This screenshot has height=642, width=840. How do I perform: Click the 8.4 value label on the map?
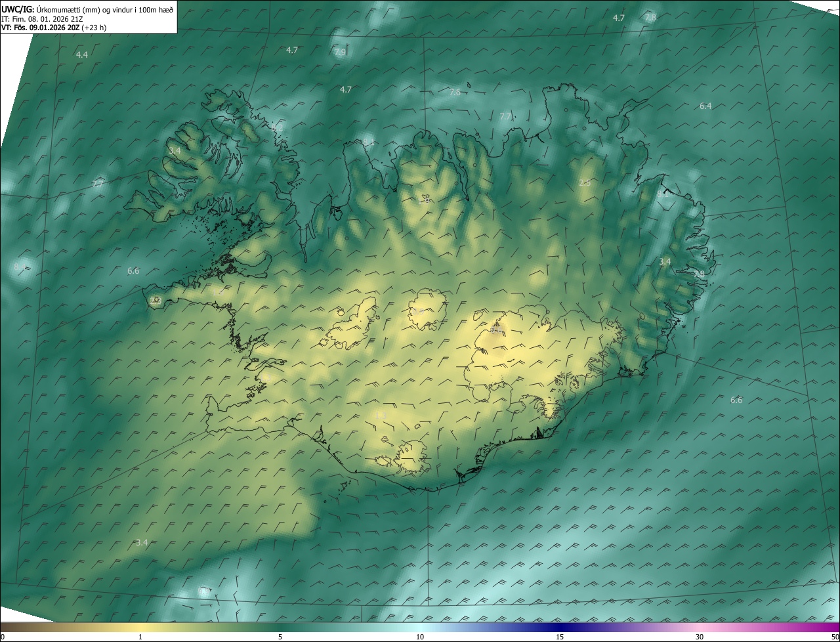(20, 267)
